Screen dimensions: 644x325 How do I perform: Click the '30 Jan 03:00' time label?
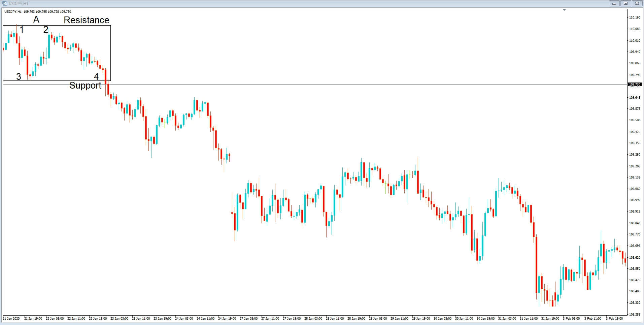(x=442, y=319)
